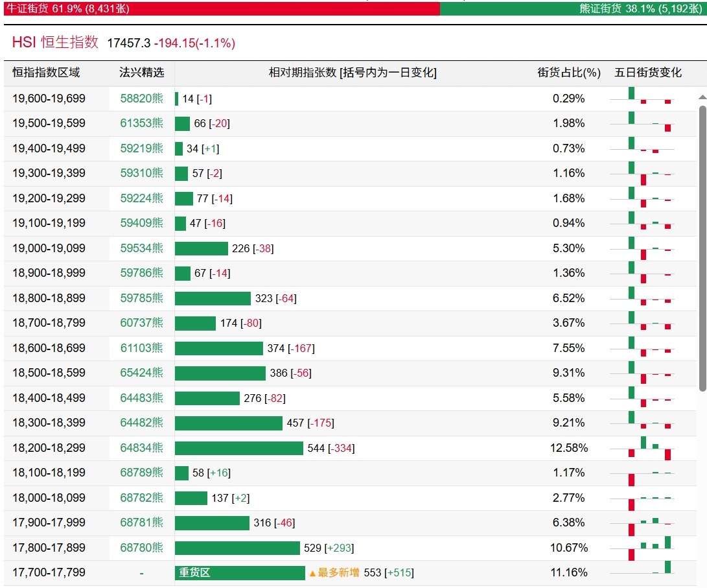
Task: Open the 64482熊 warrant link
Action: (x=141, y=423)
